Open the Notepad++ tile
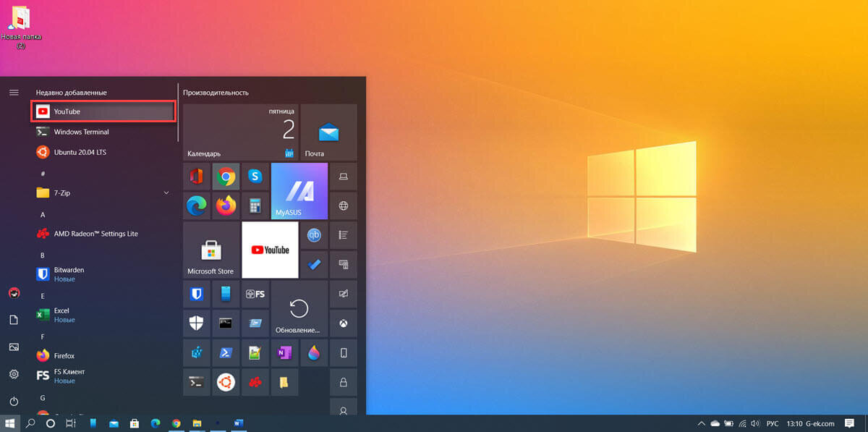Viewport: 868px width, 432px height. click(x=255, y=353)
